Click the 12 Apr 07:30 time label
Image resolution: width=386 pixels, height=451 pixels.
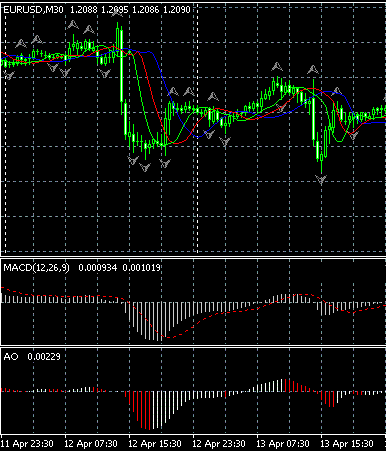pyautogui.click(x=91, y=444)
